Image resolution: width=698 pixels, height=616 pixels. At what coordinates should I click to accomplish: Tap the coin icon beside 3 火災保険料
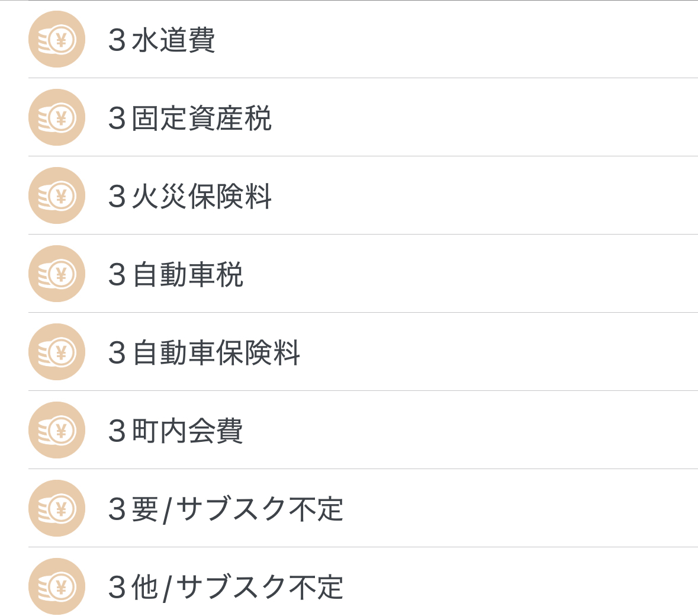coord(56,195)
